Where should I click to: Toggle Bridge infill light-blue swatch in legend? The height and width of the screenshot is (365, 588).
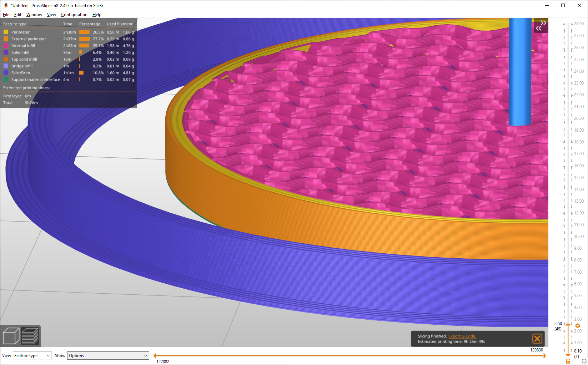click(x=6, y=66)
